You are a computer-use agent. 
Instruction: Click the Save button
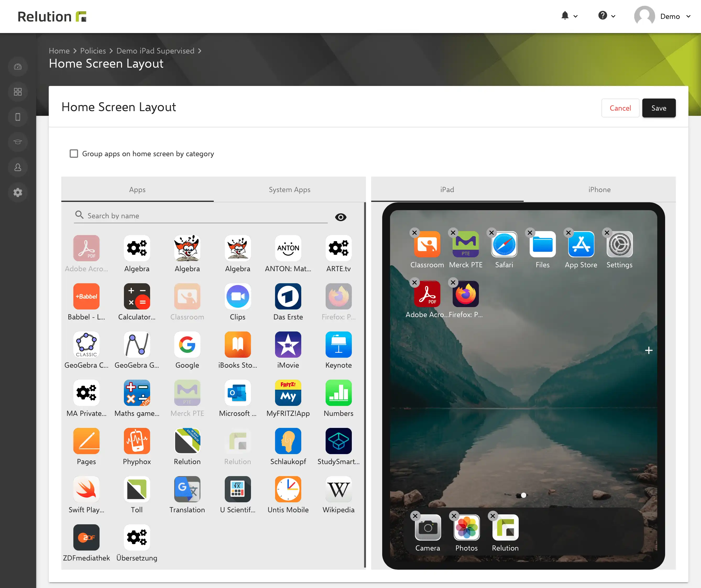click(x=659, y=108)
